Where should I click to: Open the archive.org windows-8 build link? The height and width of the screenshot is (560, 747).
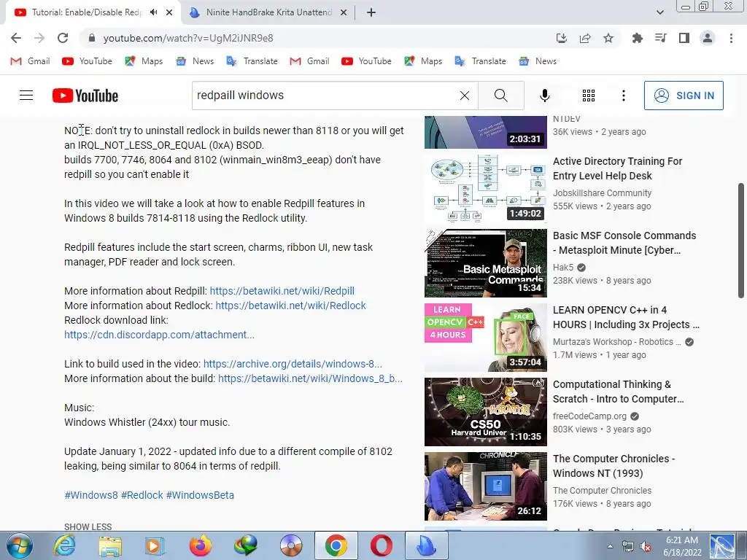tap(293, 364)
